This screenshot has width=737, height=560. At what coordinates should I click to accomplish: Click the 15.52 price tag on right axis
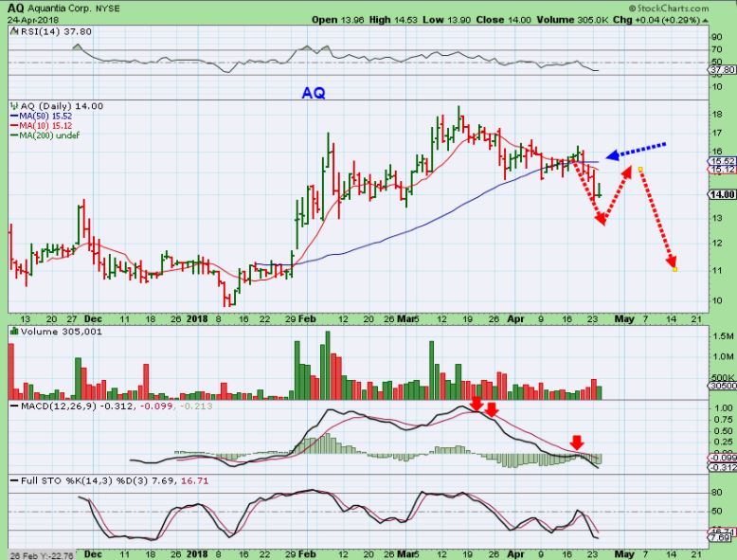point(723,161)
